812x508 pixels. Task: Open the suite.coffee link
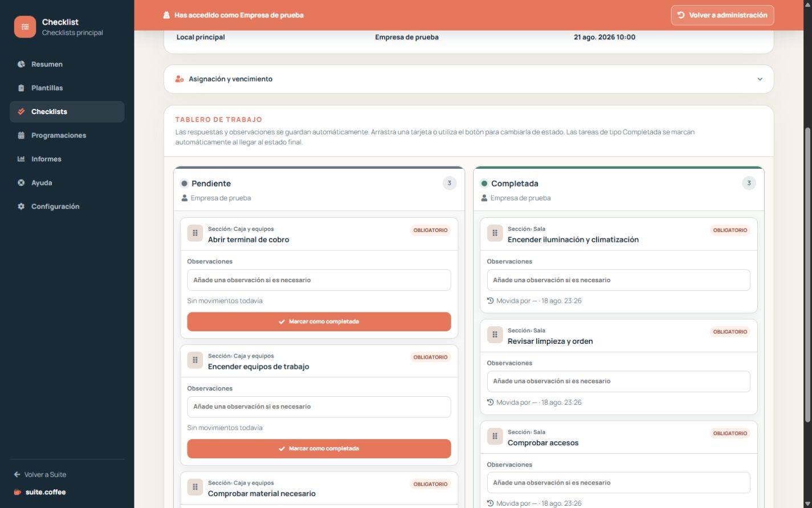point(40,492)
